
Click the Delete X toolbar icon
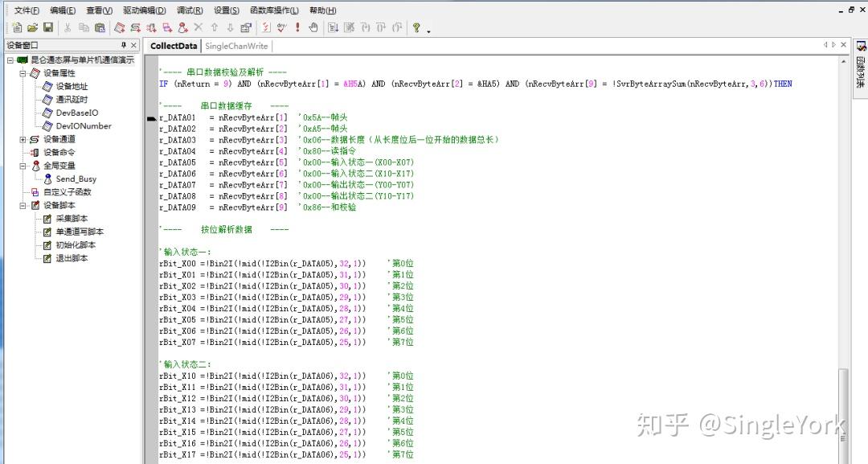pos(199,27)
